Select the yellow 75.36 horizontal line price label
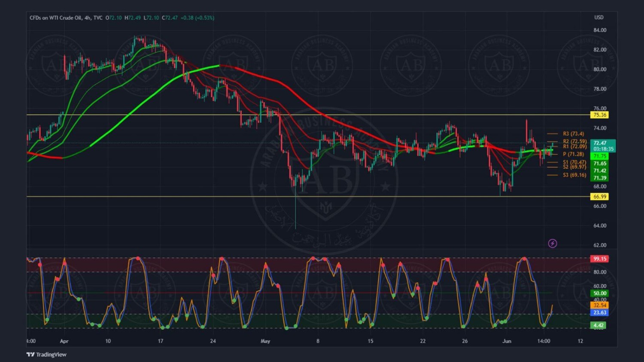The height and width of the screenshot is (362, 644). point(600,115)
